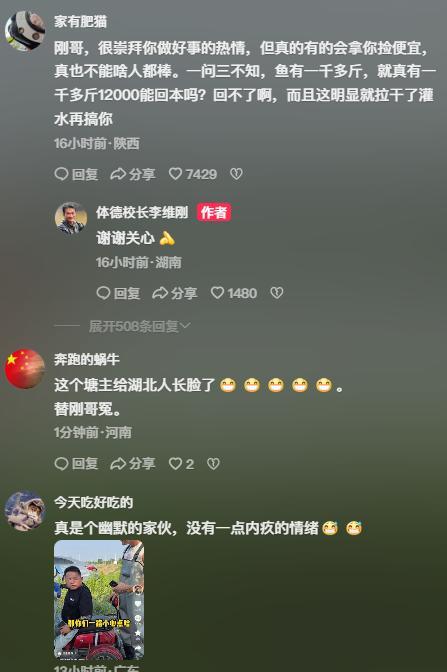Open 今天吃好吃的 user avatar
447x672 pixels.
(x=25, y=511)
